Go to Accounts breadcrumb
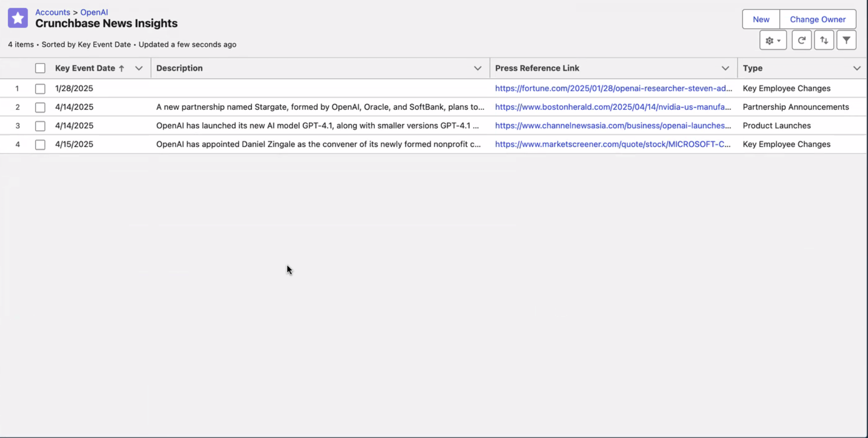 [x=53, y=12]
